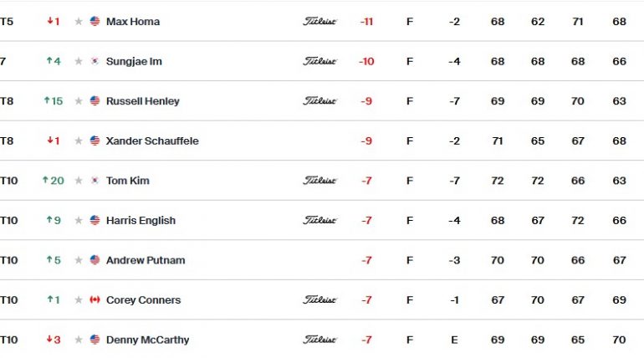The image size is (644, 358).
Task: Click Sungjae Im's round four score 66
Action: (620, 61)
